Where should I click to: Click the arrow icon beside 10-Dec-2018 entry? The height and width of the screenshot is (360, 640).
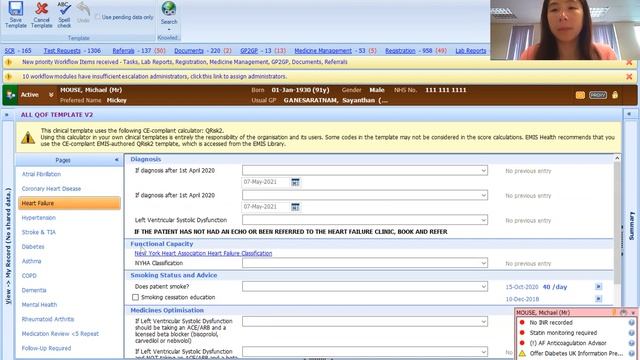point(598,299)
